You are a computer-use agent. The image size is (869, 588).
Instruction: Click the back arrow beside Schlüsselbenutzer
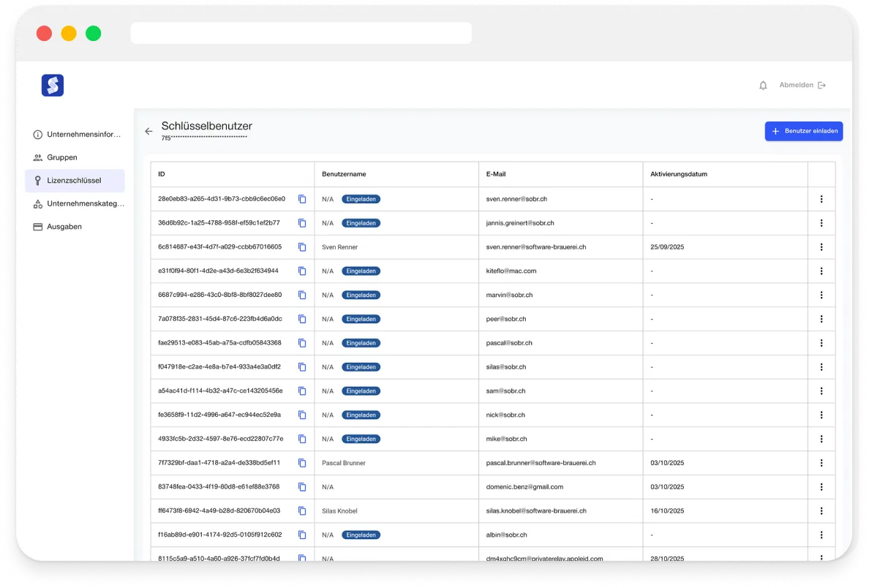148,131
